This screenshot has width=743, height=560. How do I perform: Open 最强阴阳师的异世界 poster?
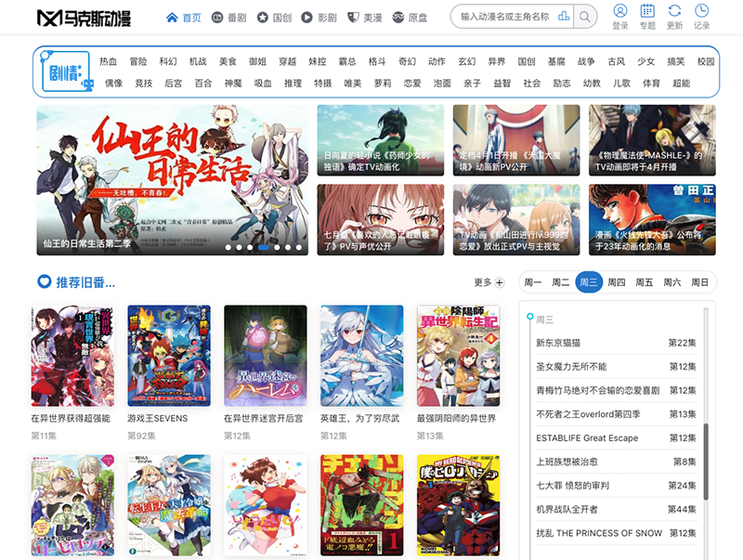pos(458,356)
